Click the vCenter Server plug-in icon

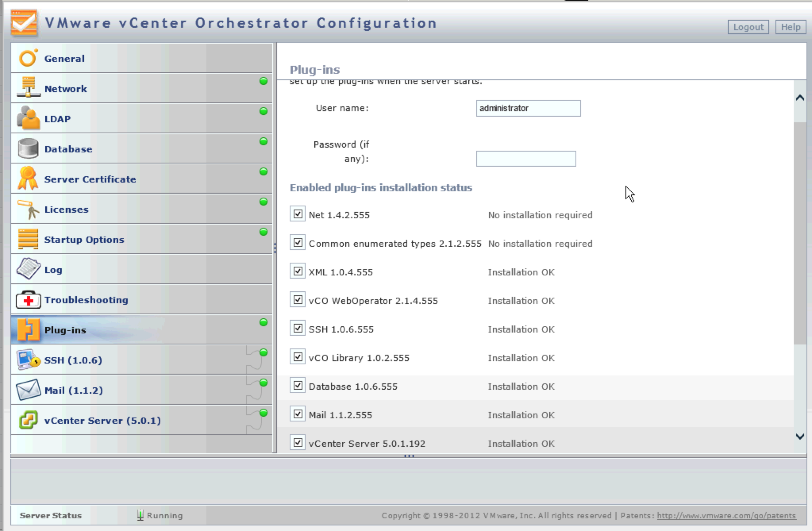tap(28, 420)
